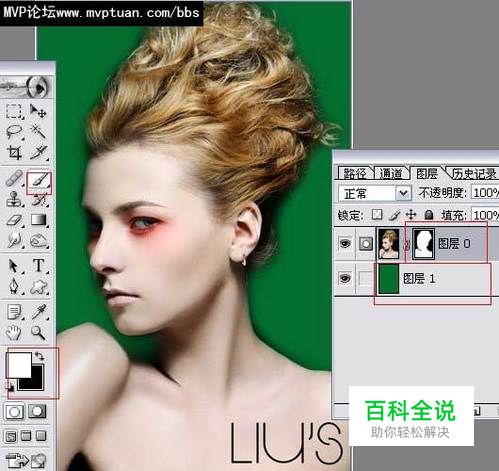499x471 pixels.
Task: Select the Hand tool
Action: pyautogui.click(x=14, y=332)
